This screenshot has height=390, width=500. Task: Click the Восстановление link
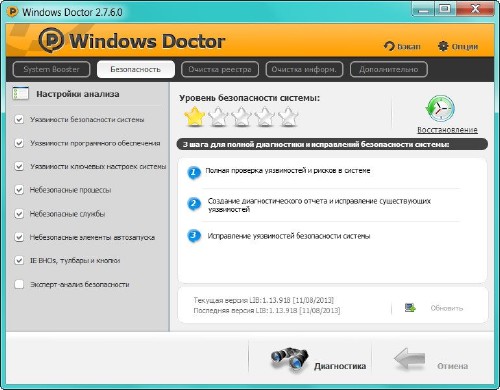click(x=447, y=130)
